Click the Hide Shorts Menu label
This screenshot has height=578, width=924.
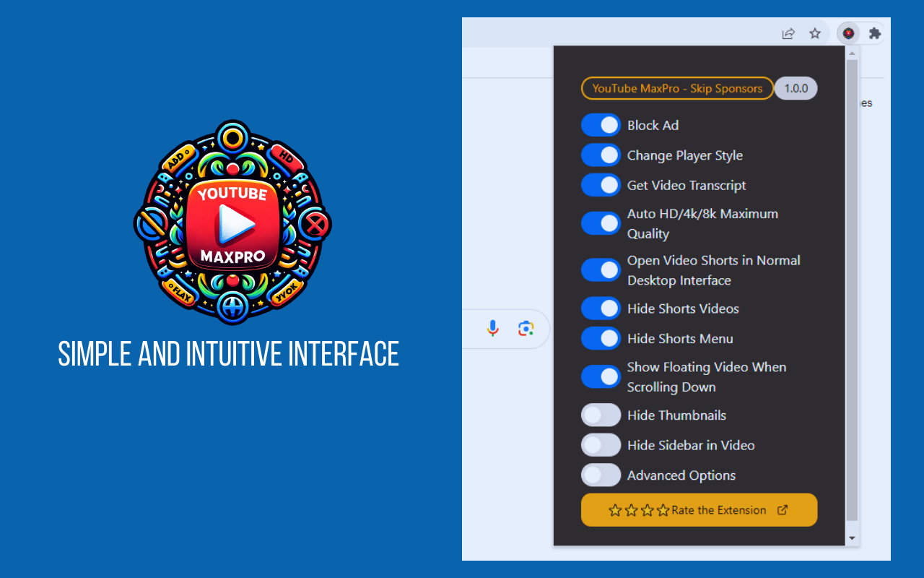pyautogui.click(x=680, y=338)
